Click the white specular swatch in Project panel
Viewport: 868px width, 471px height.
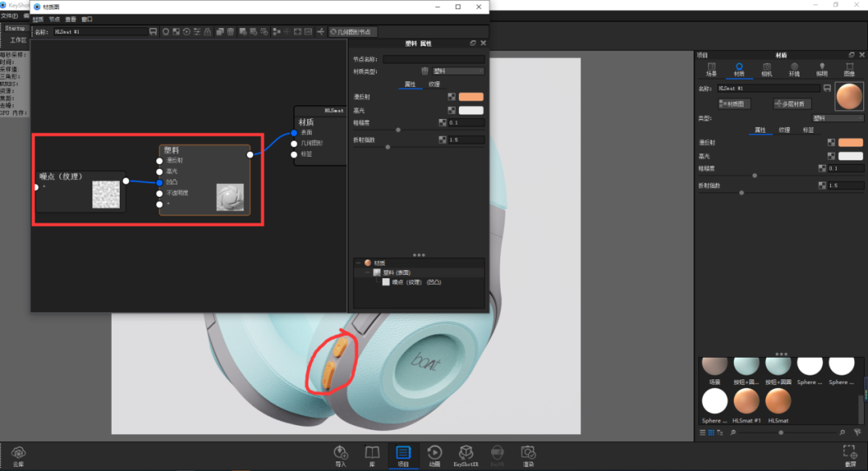[x=850, y=157]
